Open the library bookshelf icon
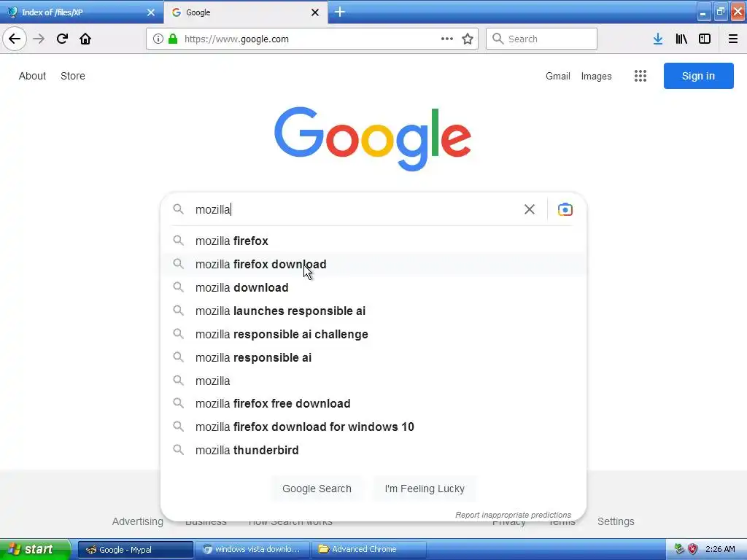 click(681, 39)
